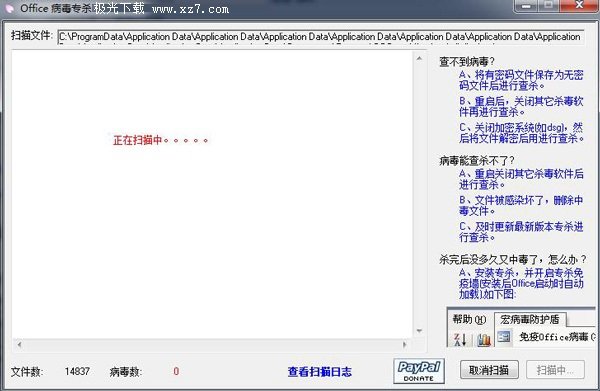600x391 pixels.
Task: Click tip A 将有密码文件保存为无密码文件
Action: (x=521, y=80)
